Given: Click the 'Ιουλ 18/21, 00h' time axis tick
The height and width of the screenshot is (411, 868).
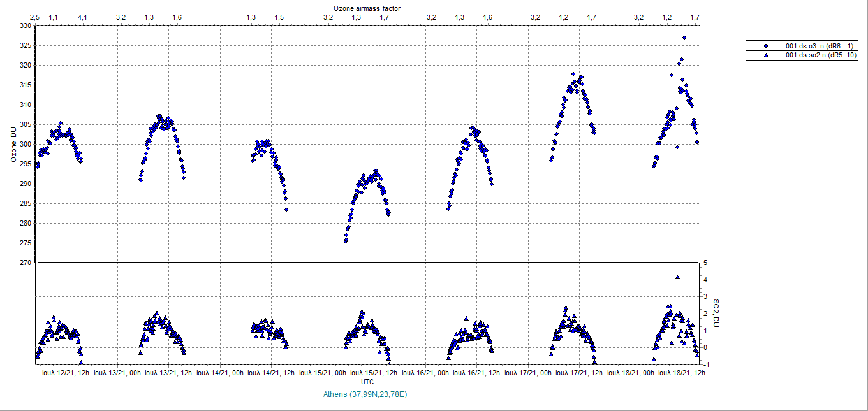Looking at the screenshot, I should pyautogui.click(x=631, y=372).
